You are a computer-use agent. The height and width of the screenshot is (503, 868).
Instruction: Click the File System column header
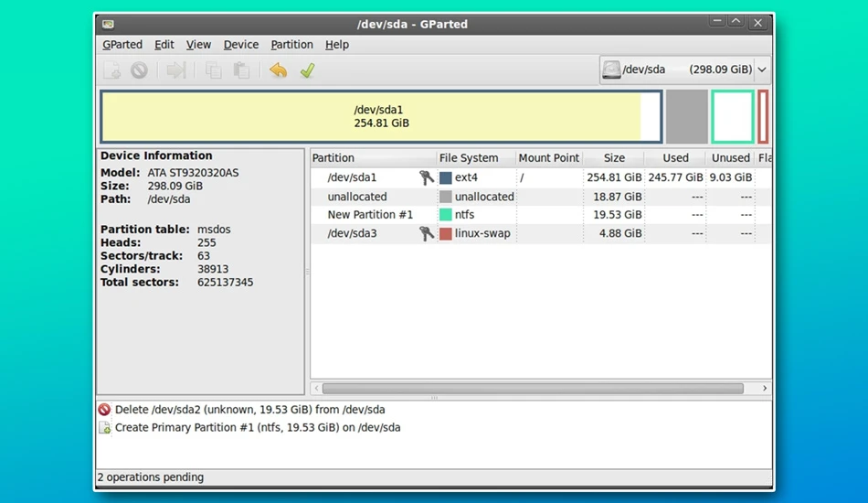click(476, 158)
